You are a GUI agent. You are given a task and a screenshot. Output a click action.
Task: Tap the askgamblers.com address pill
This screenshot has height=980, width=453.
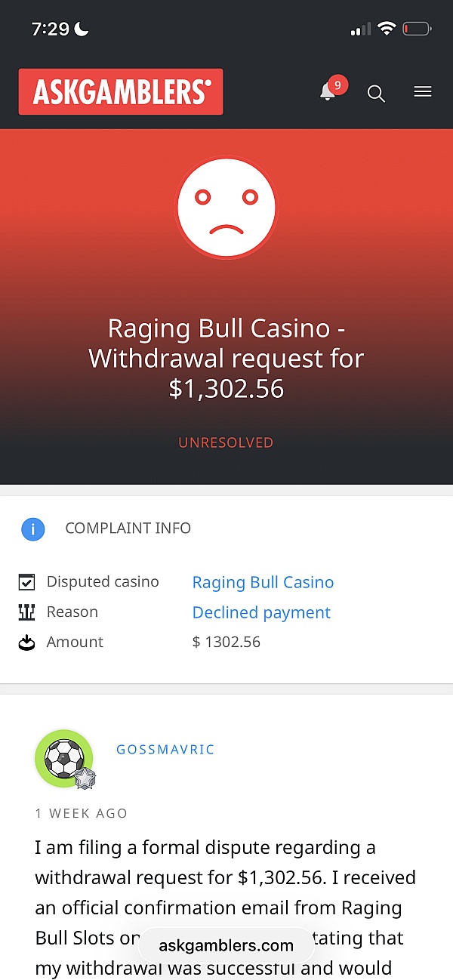click(226, 945)
